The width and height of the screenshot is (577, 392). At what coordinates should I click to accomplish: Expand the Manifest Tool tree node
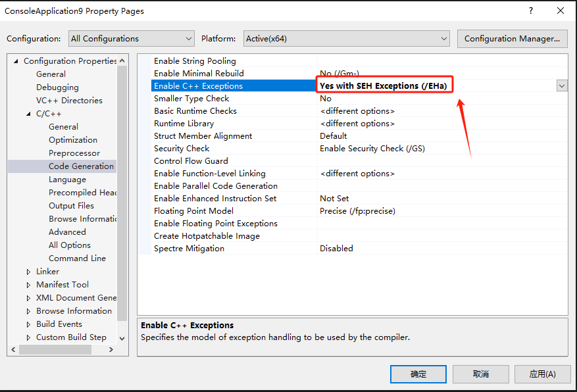click(28, 284)
